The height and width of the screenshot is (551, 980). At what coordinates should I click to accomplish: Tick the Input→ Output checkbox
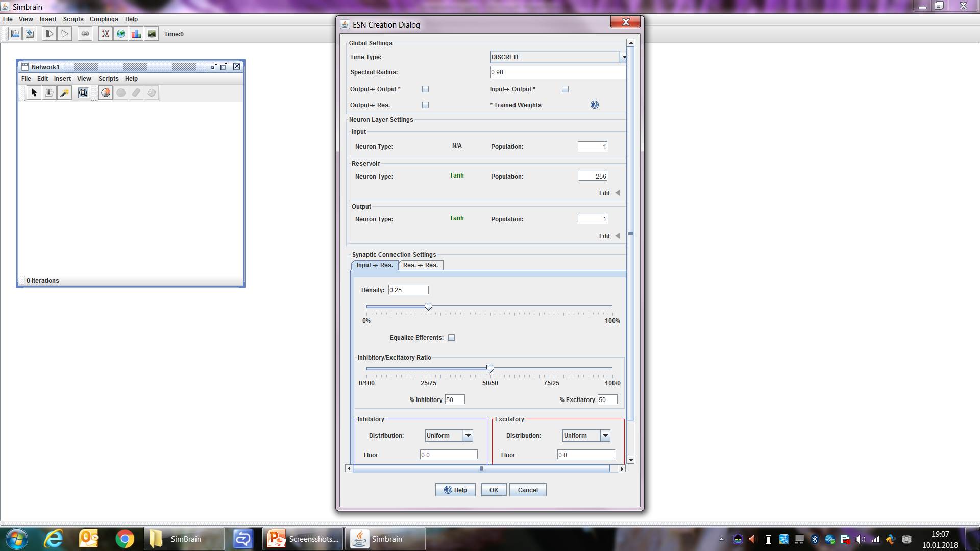pos(565,89)
